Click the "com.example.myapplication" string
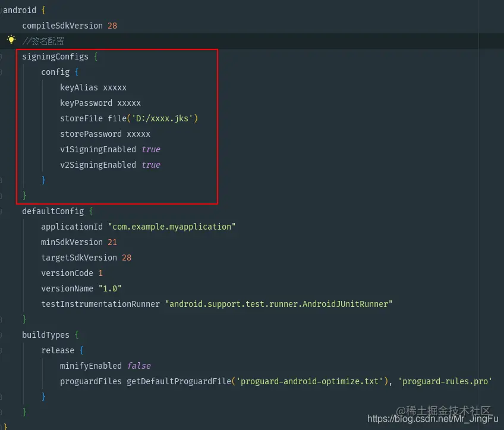The height and width of the screenshot is (430, 504). (172, 227)
